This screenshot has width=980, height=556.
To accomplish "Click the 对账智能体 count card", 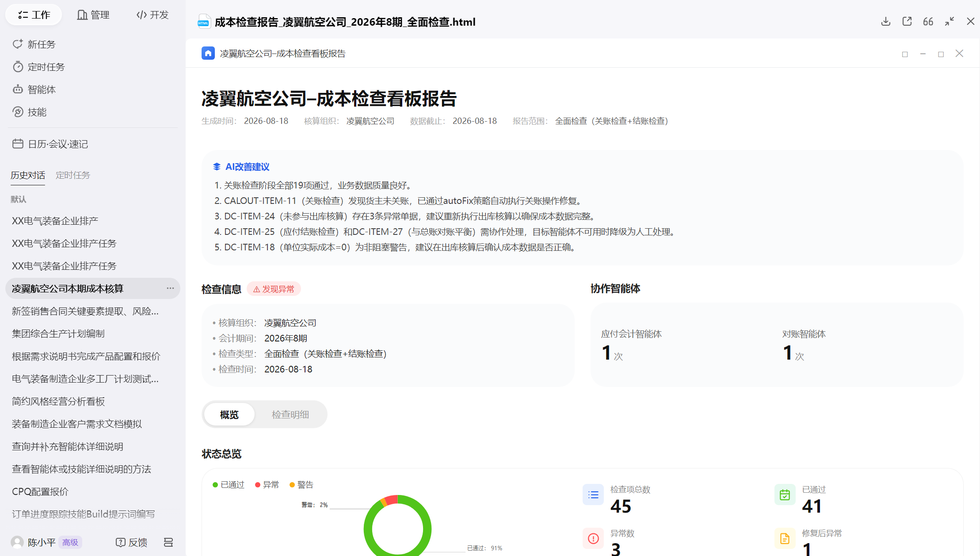I will (804, 345).
